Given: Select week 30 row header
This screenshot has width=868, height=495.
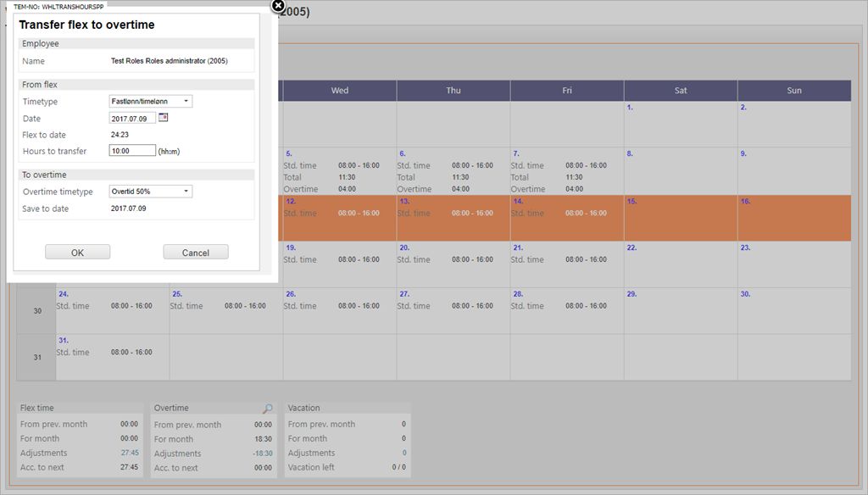Looking at the screenshot, I should point(36,311).
